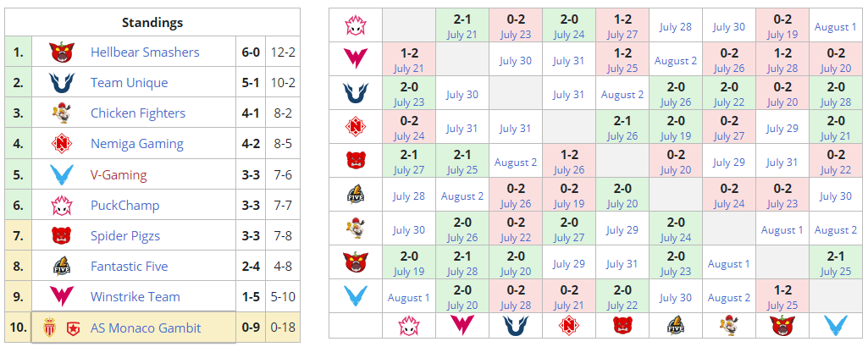Click Chicken Fighters logo in Standings list

pyautogui.click(x=60, y=113)
